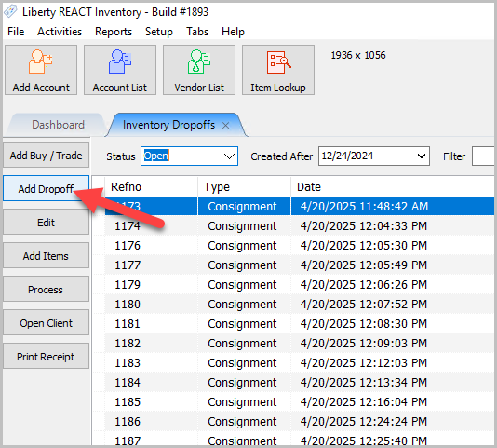Screen dimensions: 497x448
Task: Click the Liberty app tag icon in title bar
Action: (x=10, y=12)
